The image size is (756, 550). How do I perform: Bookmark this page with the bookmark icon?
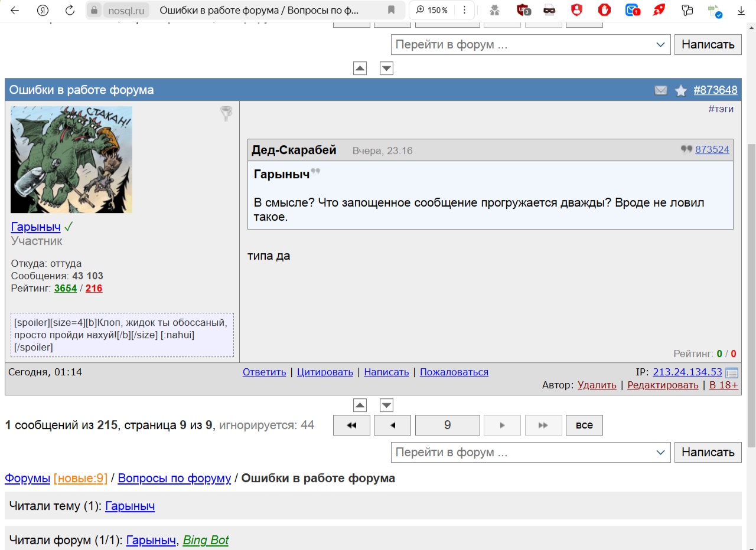[x=391, y=10]
